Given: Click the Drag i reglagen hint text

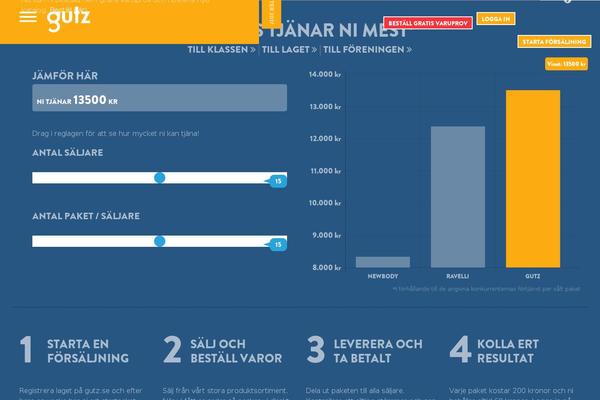Looking at the screenshot, I should (x=116, y=133).
